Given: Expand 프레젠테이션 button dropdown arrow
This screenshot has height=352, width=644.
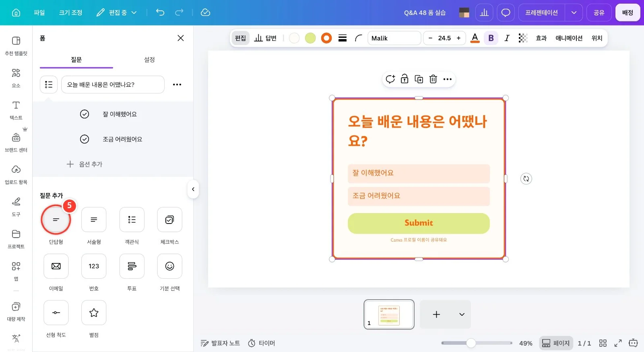Looking at the screenshot, I should (x=574, y=12).
